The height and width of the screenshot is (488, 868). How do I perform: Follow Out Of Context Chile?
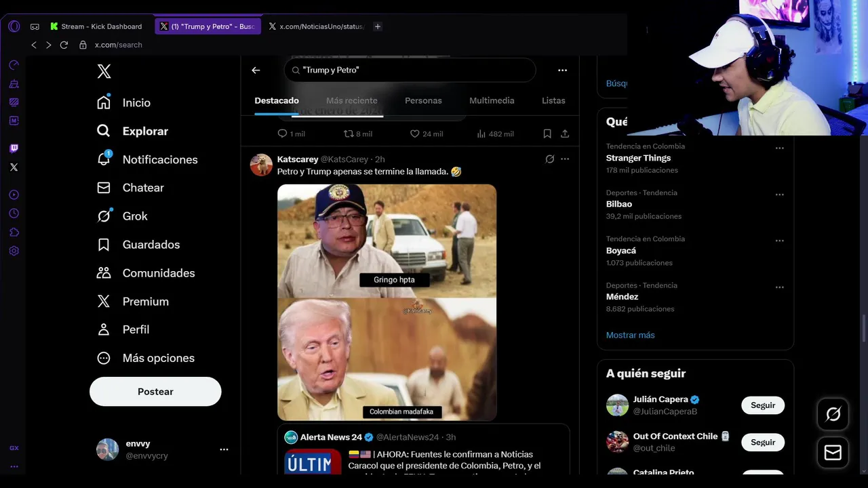click(763, 442)
